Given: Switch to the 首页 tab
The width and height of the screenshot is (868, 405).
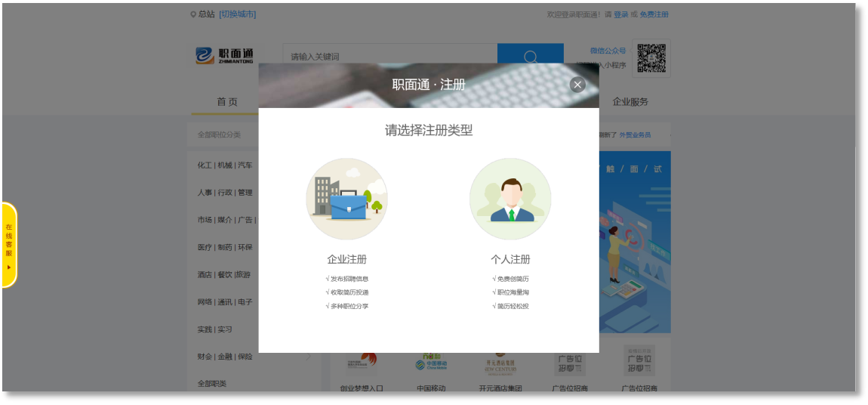Looking at the screenshot, I should tap(227, 102).
